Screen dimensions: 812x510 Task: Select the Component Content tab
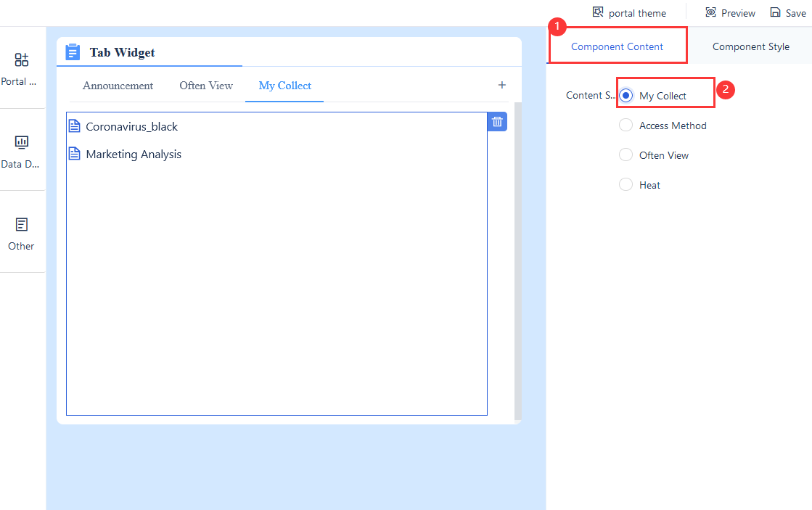point(618,46)
